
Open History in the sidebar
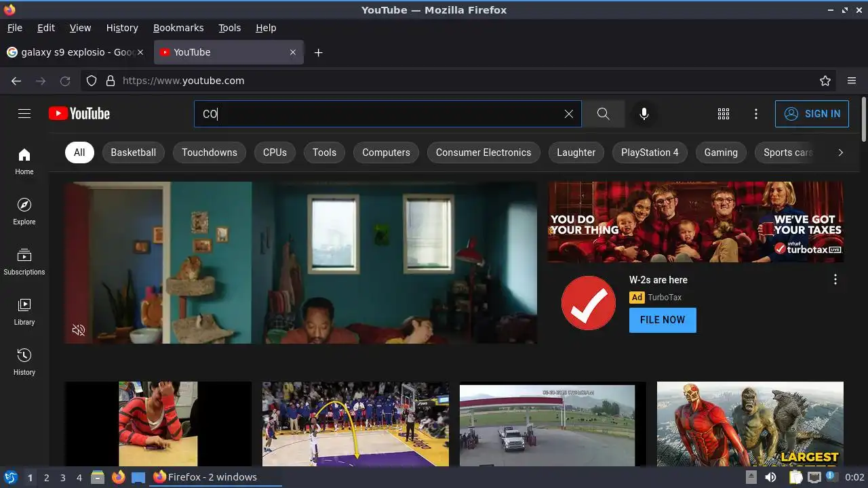(x=24, y=362)
